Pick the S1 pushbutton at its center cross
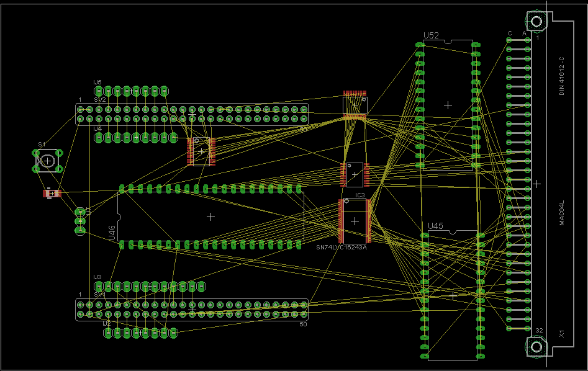Viewport: 588px width, 371px height. point(47,161)
